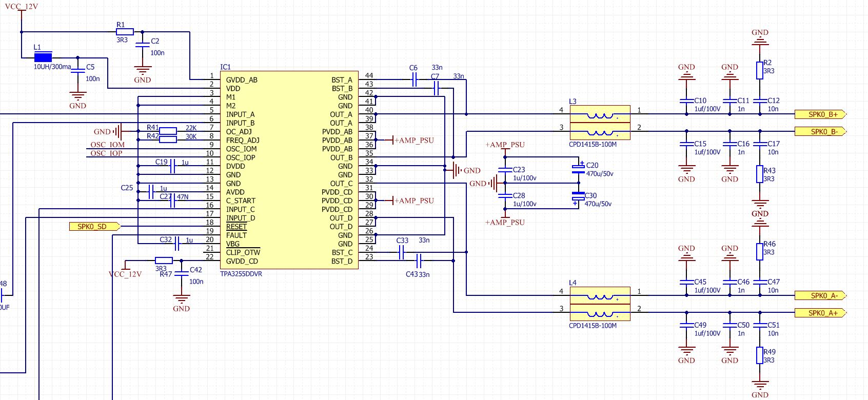Click the OC_ADJ pin name
Screen dimensions: 868x400
(239, 131)
